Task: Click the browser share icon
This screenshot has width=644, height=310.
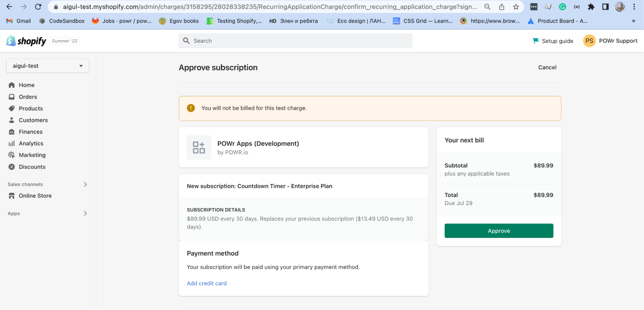Action: click(502, 7)
